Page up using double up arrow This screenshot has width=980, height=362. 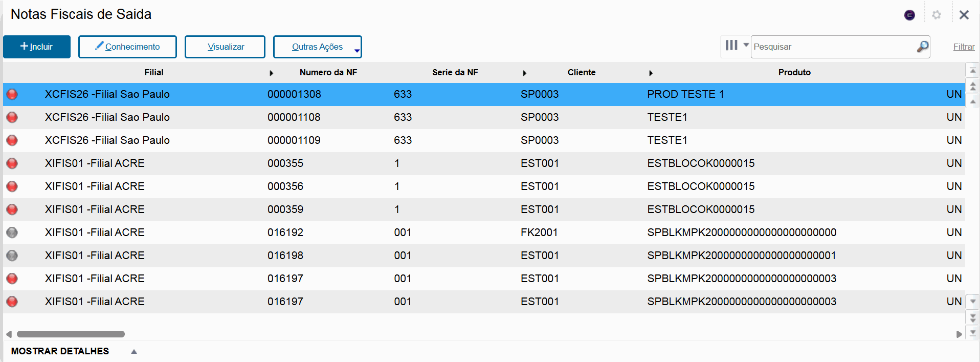point(973,86)
